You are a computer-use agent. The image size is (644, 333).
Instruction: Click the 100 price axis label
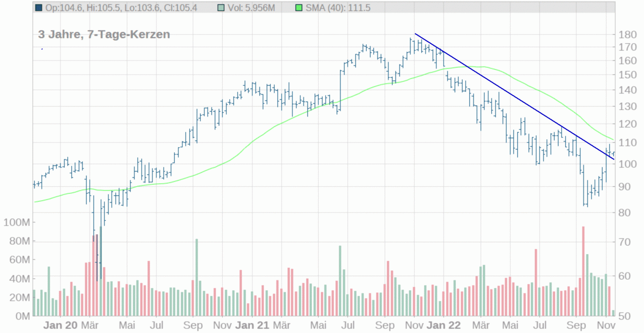tap(627, 164)
